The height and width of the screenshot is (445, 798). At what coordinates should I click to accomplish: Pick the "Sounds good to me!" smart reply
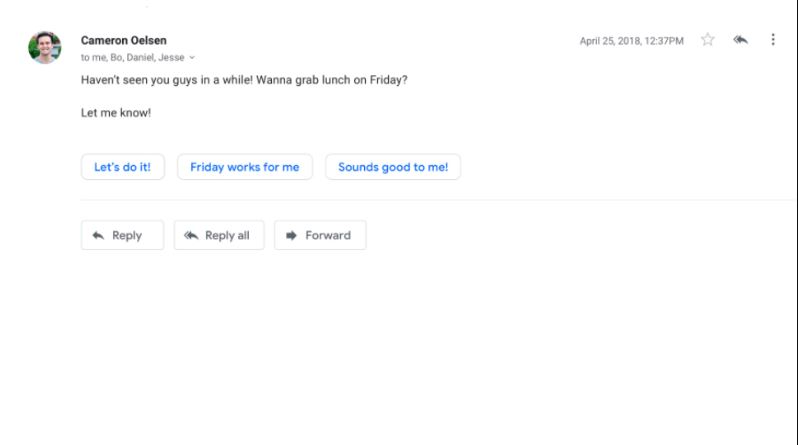[x=393, y=167]
